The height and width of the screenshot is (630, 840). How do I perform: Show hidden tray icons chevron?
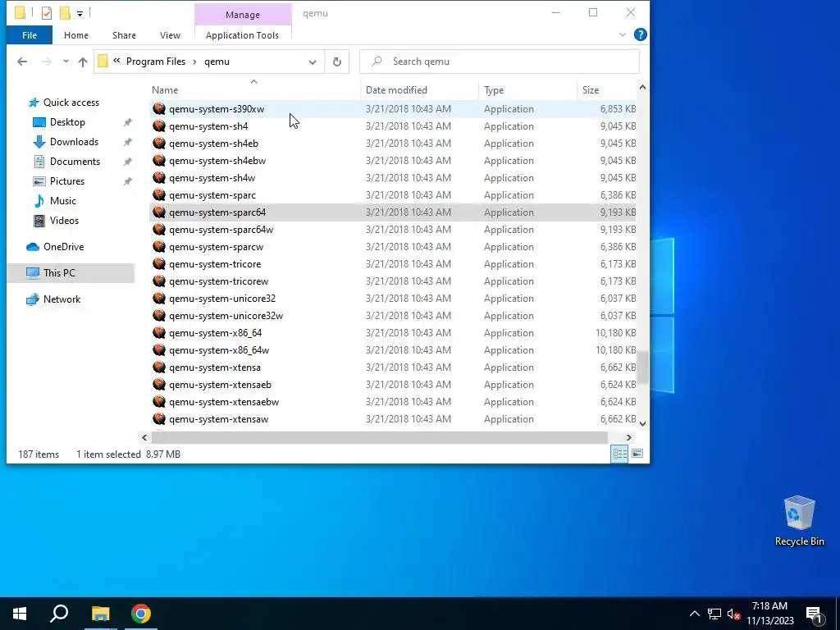coord(694,614)
